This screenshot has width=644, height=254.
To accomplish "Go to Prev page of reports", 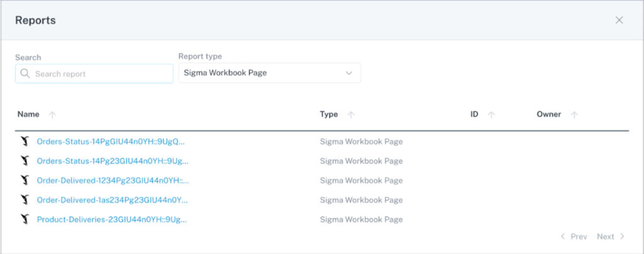I will pos(574,237).
